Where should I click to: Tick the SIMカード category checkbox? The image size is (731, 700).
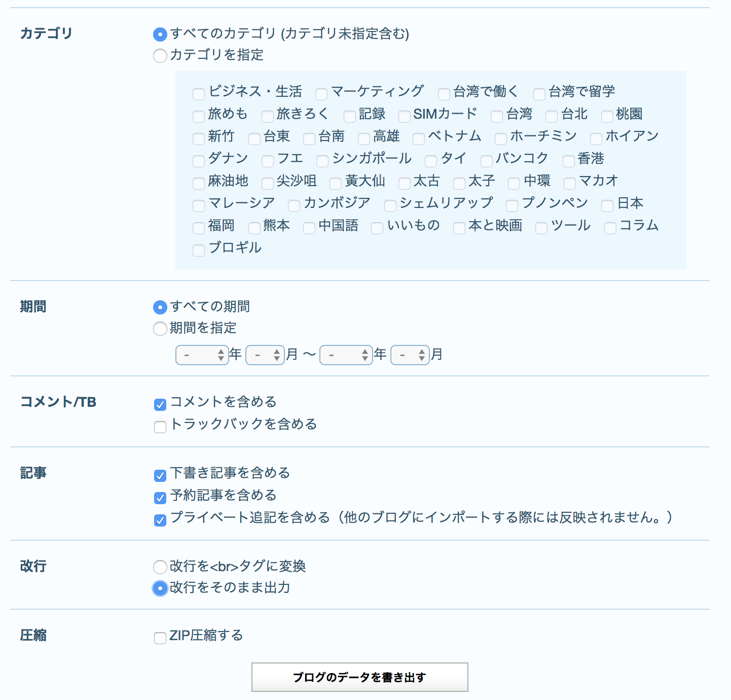point(404,116)
